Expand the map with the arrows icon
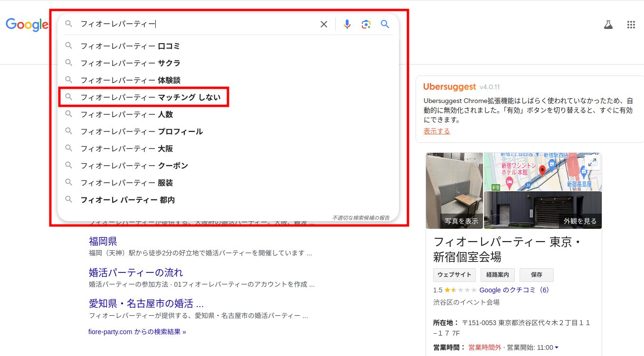Viewport: 644px width, 356px height. (592, 162)
